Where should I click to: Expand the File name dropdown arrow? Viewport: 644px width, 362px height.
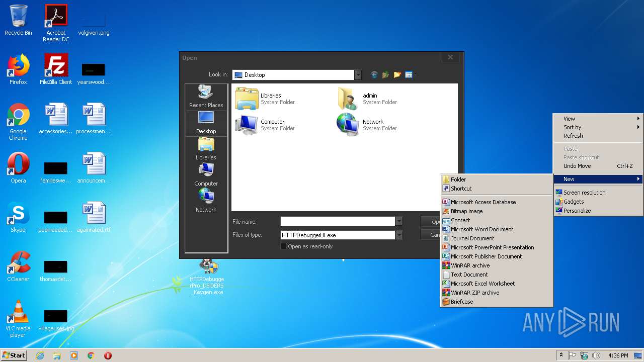click(x=398, y=222)
